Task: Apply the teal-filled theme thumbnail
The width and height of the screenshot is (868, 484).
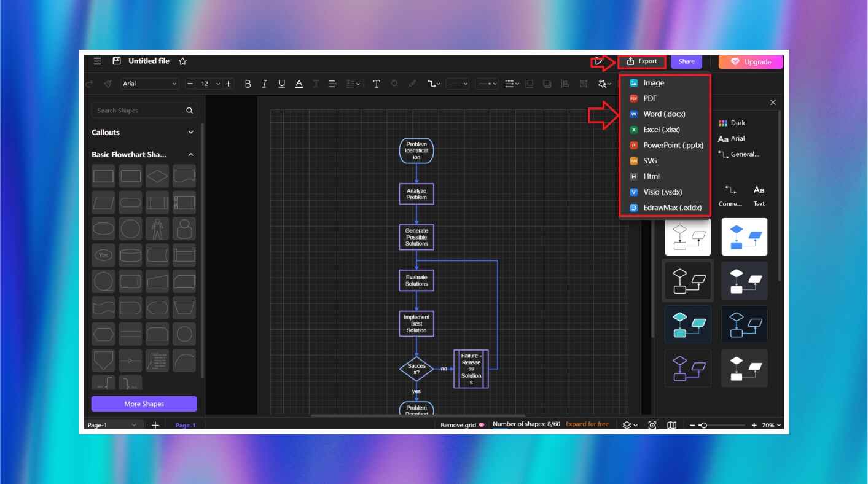Action: 688,324
